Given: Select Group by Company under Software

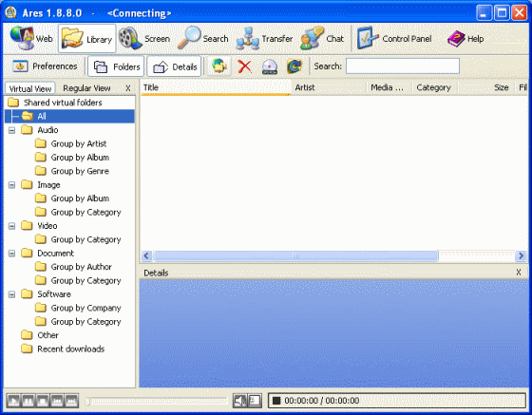Looking at the screenshot, I should tap(79, 308).
